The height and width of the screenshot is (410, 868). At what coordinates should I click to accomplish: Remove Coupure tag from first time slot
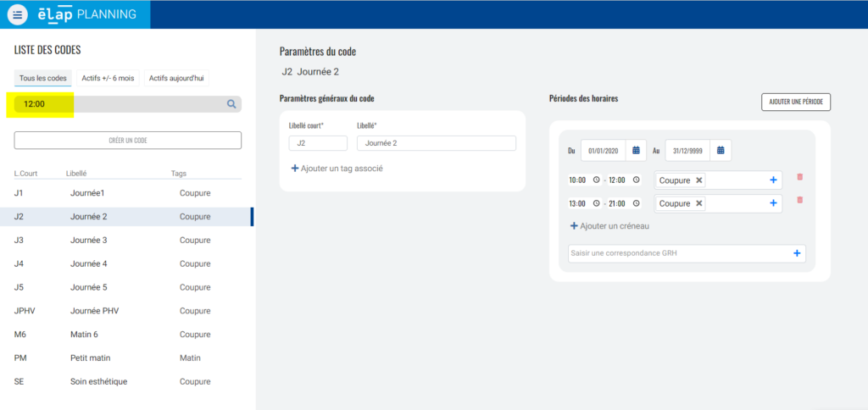tap(699, 180)
